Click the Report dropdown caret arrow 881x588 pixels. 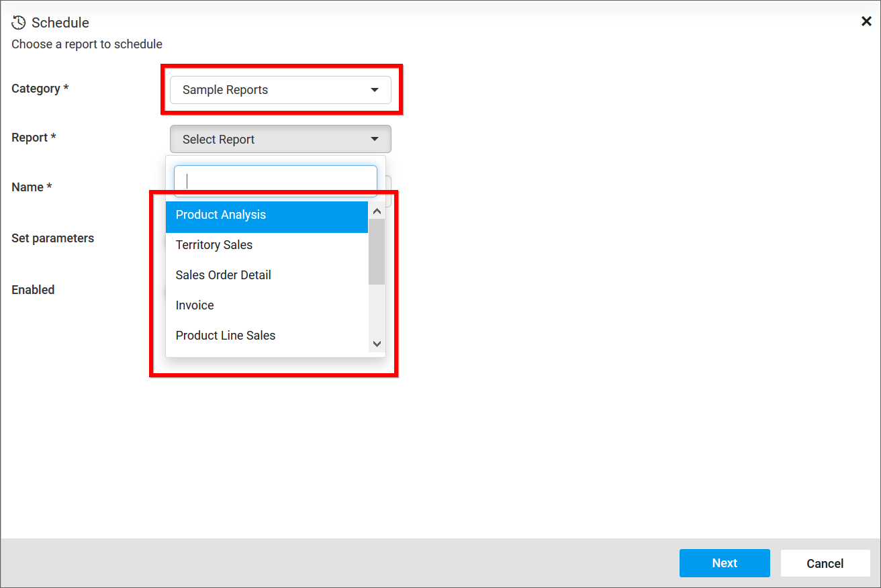tap(375, 139)
